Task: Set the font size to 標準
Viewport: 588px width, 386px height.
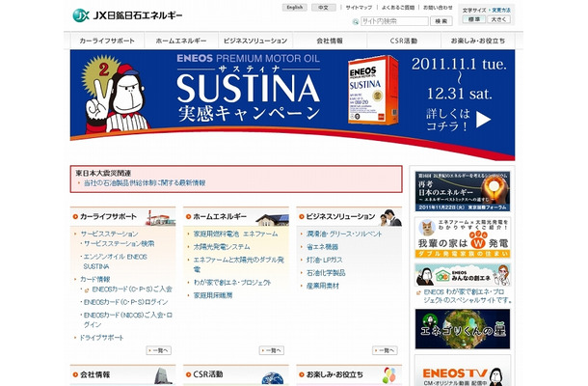Action: coord(474,19)
